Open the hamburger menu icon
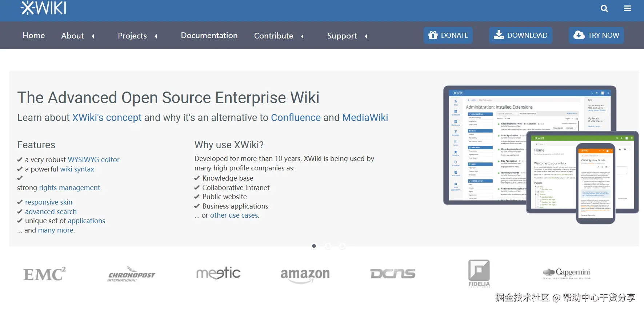 (x=627, y=8)
